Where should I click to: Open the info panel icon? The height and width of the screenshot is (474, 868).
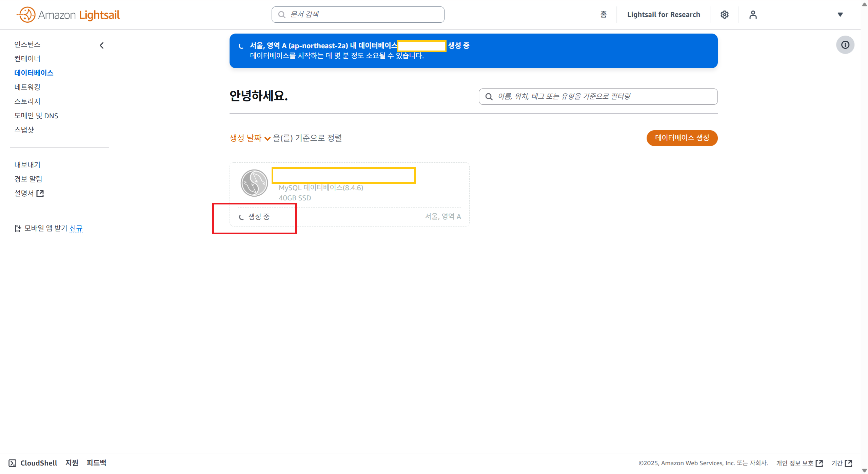tap(845, 45)
